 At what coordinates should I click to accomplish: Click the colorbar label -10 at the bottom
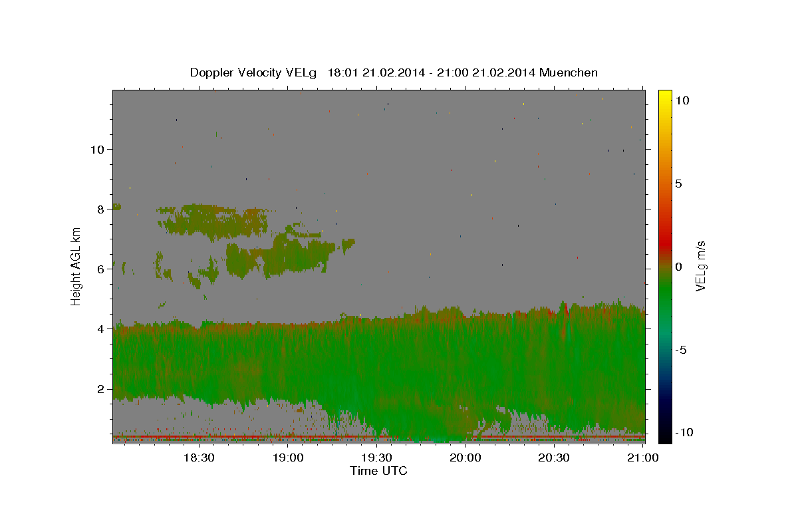(683, 432)
